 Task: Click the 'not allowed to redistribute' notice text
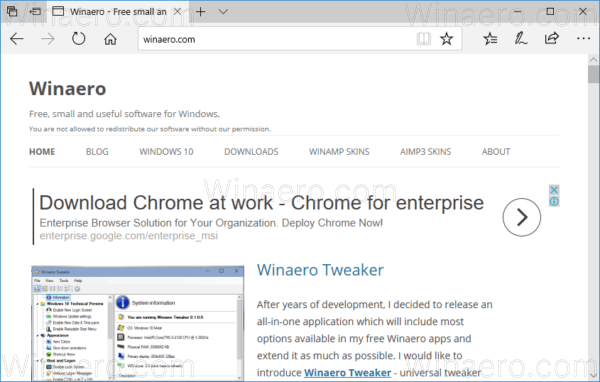(x=150, y=129)
